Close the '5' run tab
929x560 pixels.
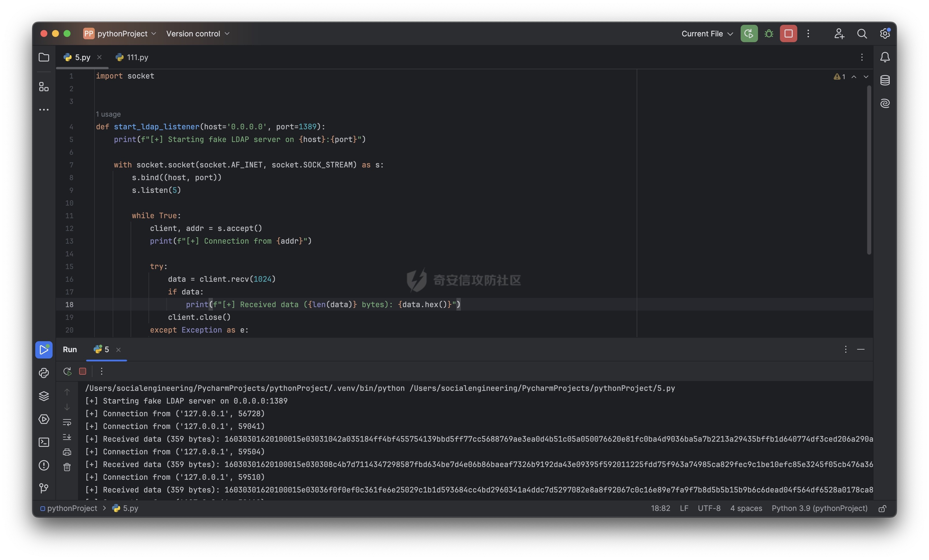[x=118, y=350]
